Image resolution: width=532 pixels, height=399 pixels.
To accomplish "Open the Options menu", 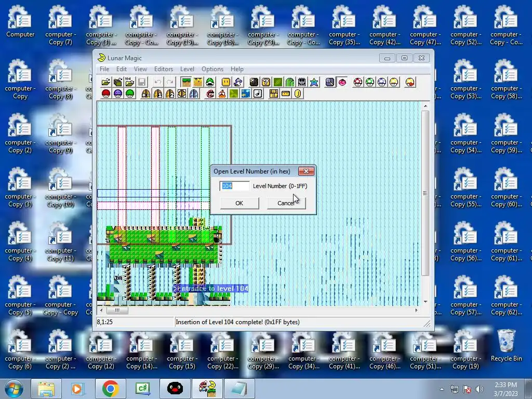I will [x=212, y=69].
